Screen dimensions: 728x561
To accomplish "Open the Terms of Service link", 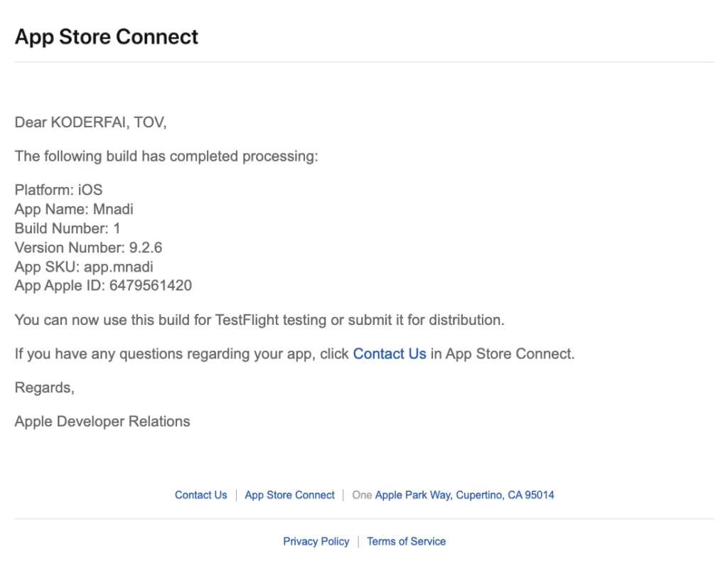I will click(406, 541).
